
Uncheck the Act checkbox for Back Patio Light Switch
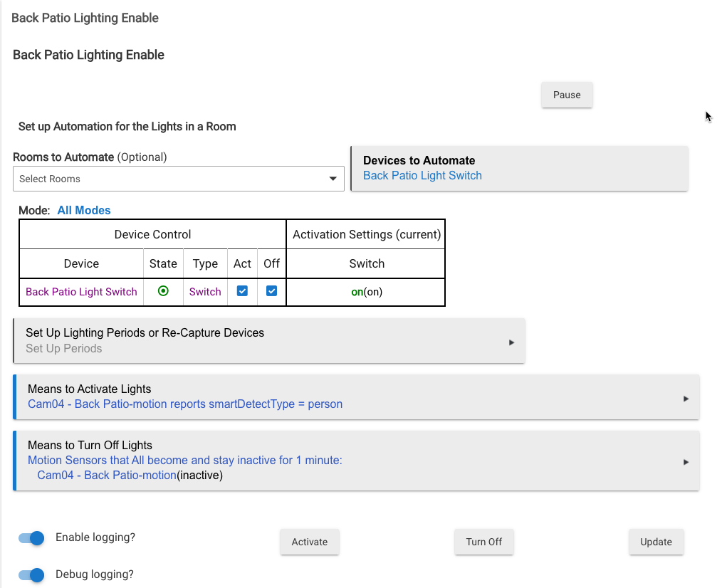pyautogui.click(x=242, y=291)
